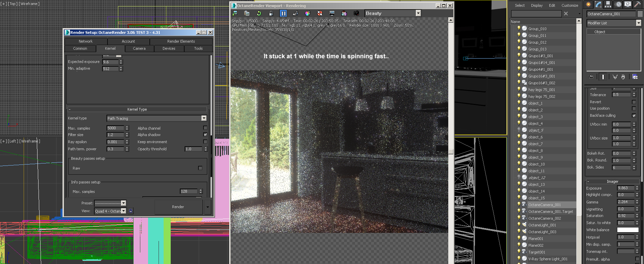Click the restart render icon in Octane viewport

pyautogui.click(x=259, y=13)
